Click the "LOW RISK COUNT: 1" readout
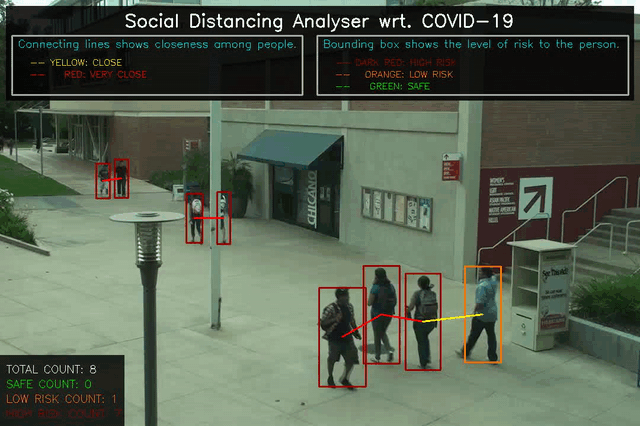This screenshot has width=640, height=426. coord(62,399)
